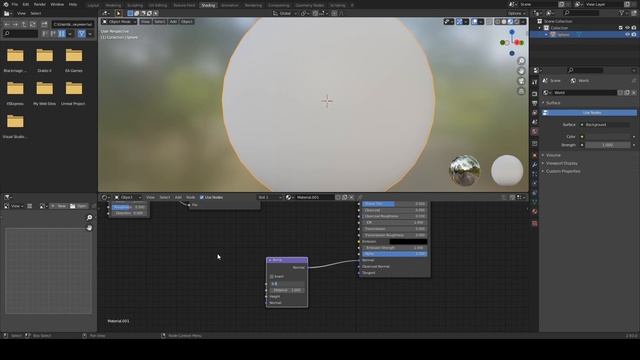Open the Global transform orientation dropdown
Image resolution: width=640 pixels, height=360 pixels.
(x=285, y=13)
